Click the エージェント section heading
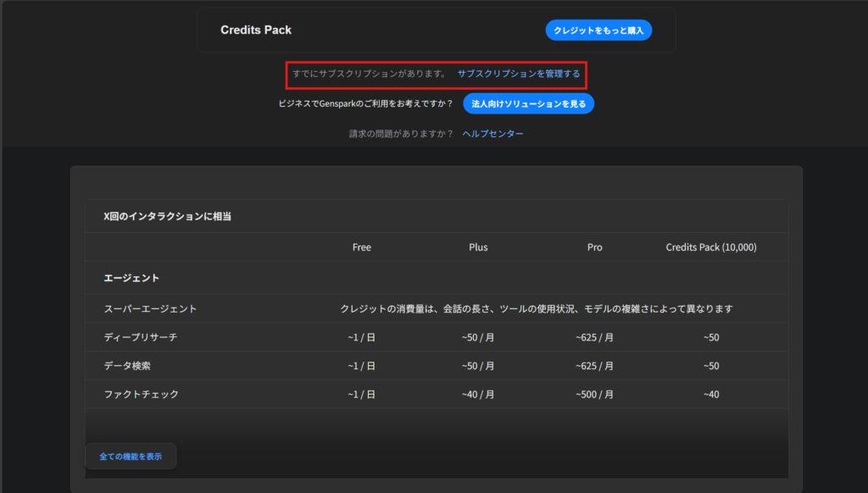The image size is (868, 493). pos(131,278)
